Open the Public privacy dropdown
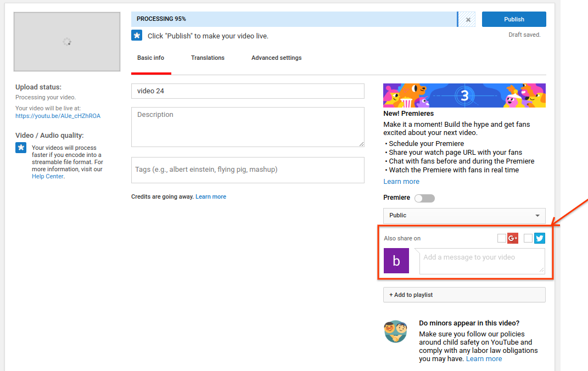 coord(464,215)
